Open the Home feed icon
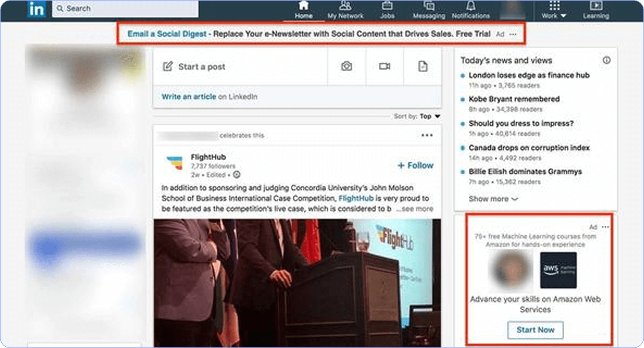Viewport: 644px width, 348px height. tap(304, 6)
